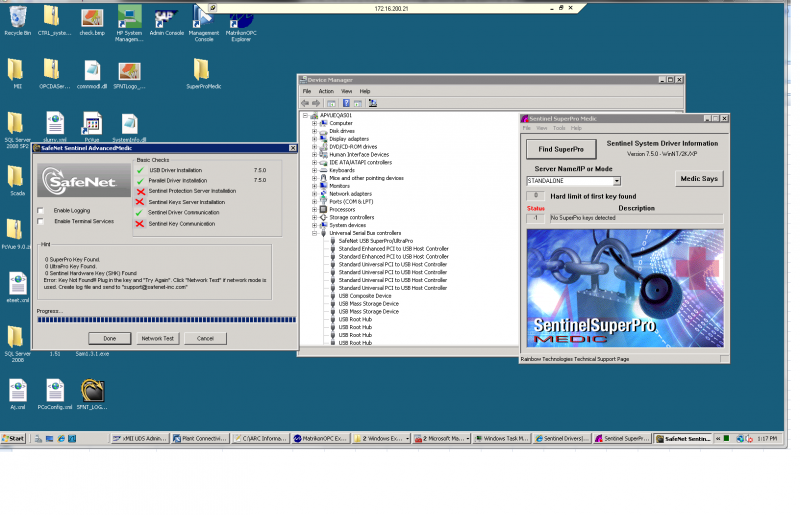800x515 pixels.
Task: Select the check.bmp desktop file icon
Action: (92, 20)
